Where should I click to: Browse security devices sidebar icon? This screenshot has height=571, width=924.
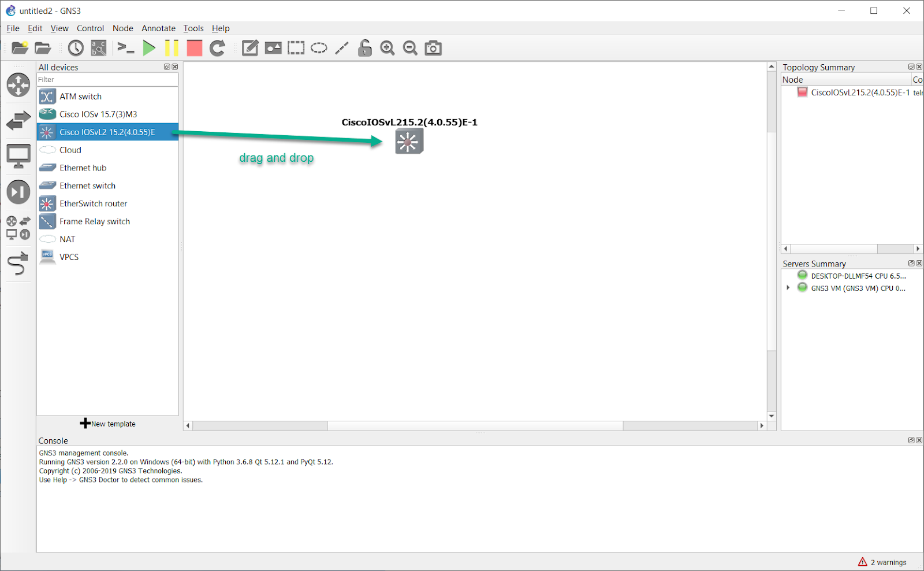(x=18, y=192)
